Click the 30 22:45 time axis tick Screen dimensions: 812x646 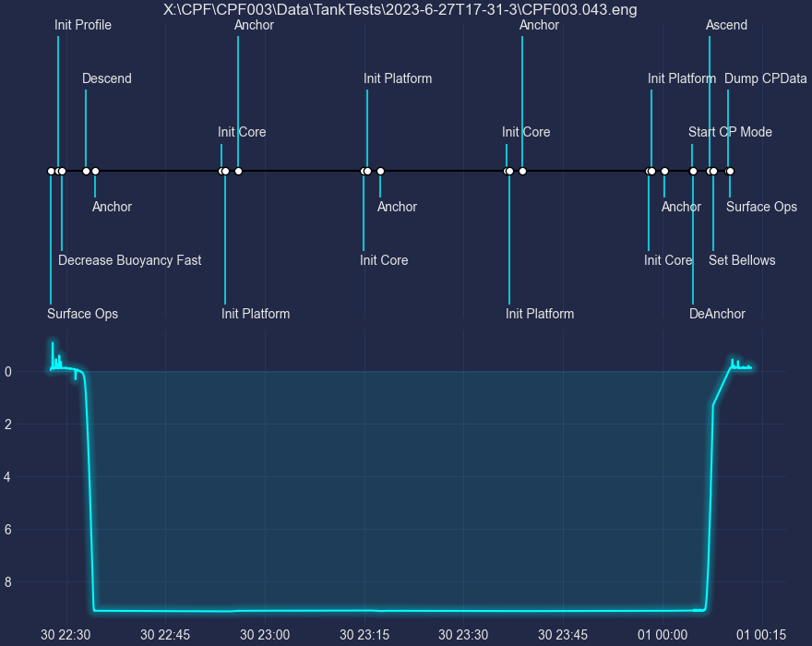(165, 635)
